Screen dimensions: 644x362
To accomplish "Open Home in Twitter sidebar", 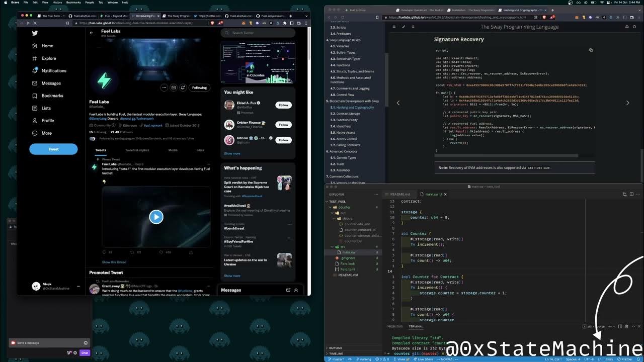I will click(43, 46).
